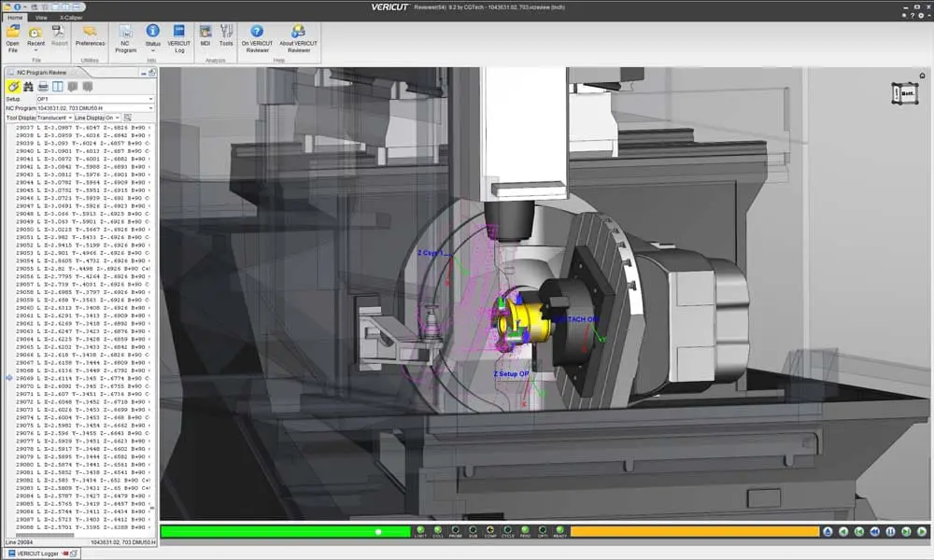Undock the NC Program Review panel

152,73
